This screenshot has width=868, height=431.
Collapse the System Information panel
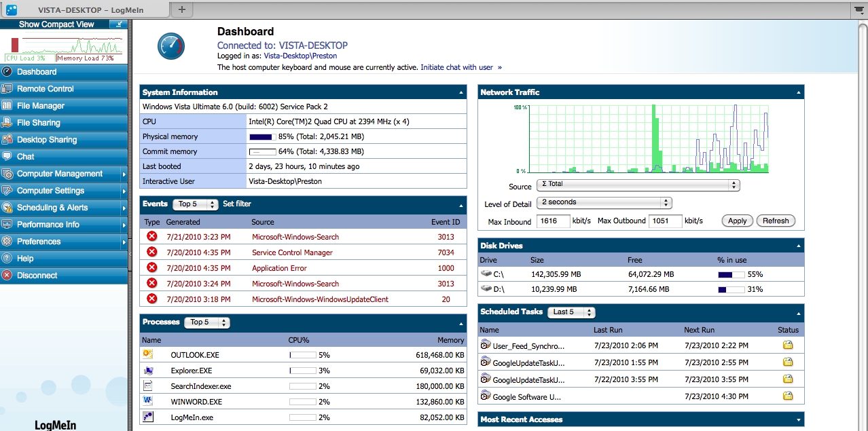(x=461, y=92)
